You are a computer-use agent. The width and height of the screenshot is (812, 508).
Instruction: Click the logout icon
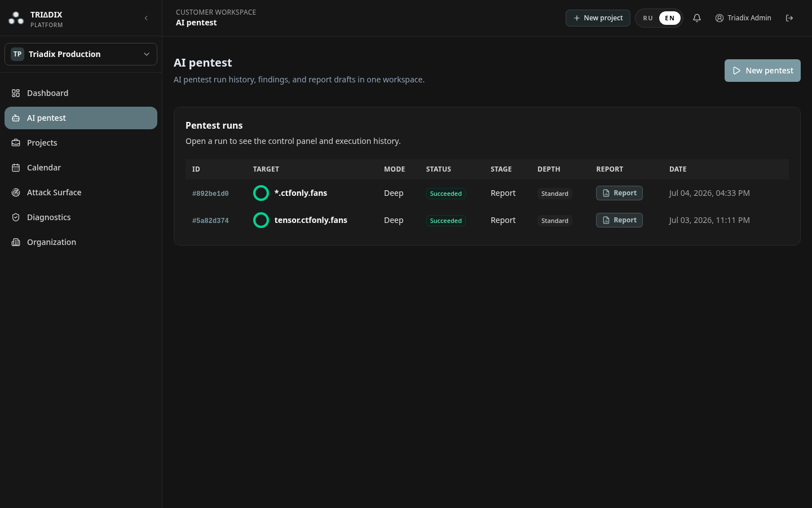pos(789,18)
